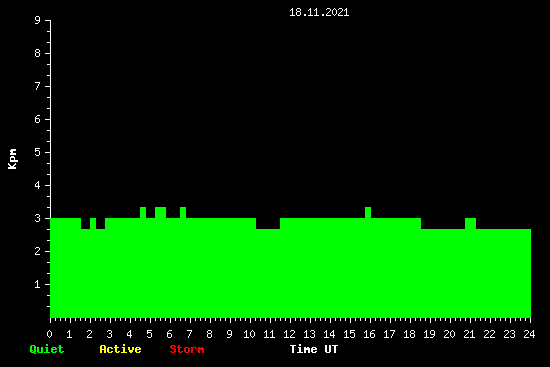Click hour 24 on the time axis
The image size is (550, 367).
tap(529, 334)
